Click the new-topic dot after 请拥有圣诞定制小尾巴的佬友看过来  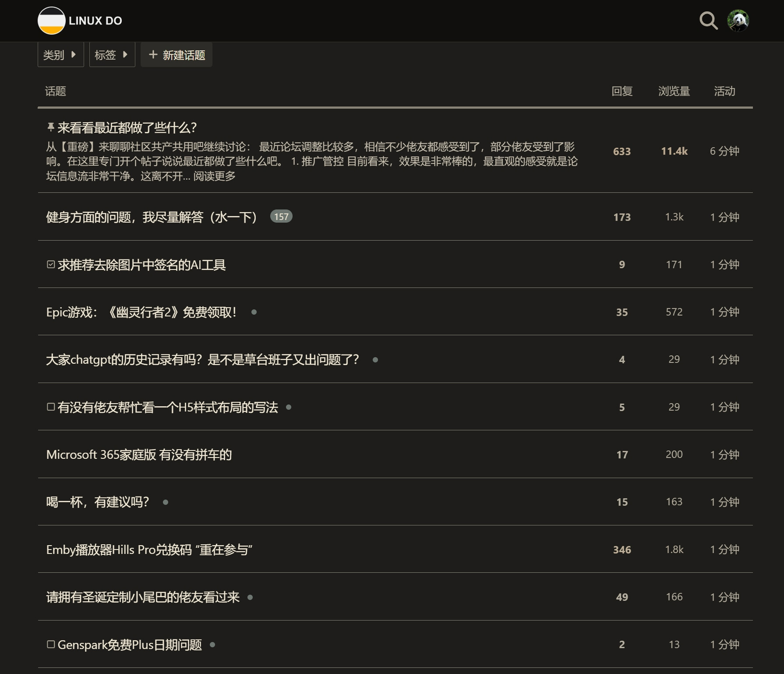250,597
